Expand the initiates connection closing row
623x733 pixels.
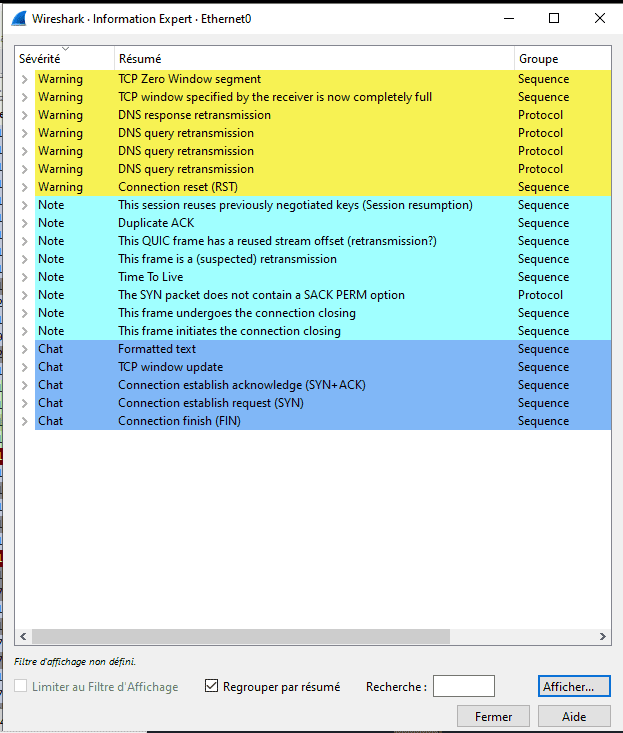pos(25,331)
